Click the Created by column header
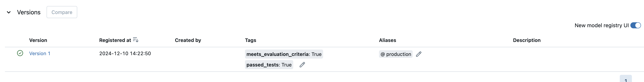Screen dimensions: 644x82 (x=188, y=40)
